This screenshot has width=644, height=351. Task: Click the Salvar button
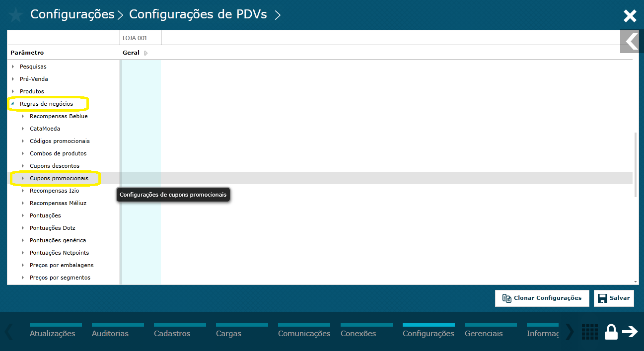614,298
